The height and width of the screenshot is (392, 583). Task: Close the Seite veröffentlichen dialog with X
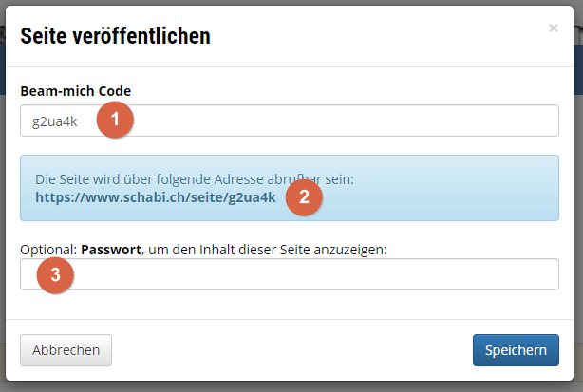554,28
